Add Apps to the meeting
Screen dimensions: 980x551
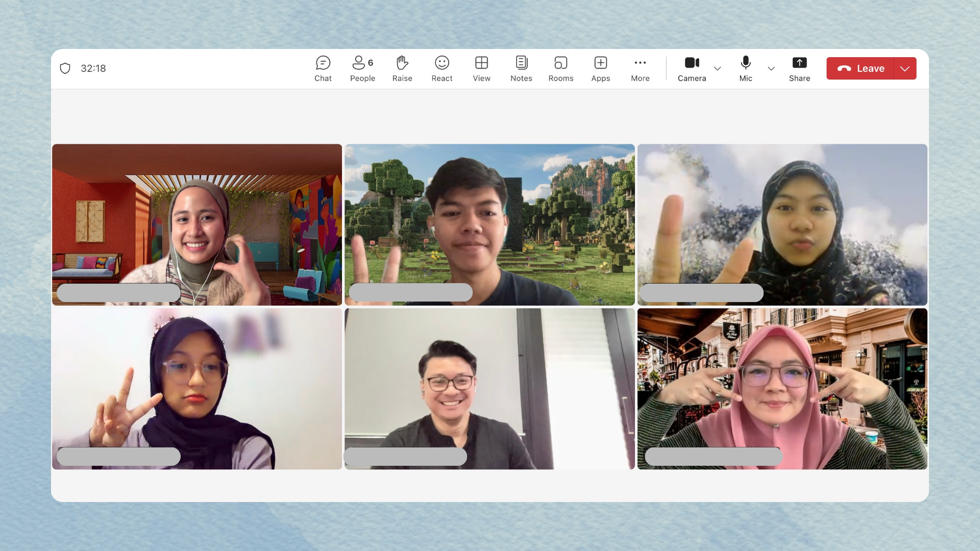(600, 68)
